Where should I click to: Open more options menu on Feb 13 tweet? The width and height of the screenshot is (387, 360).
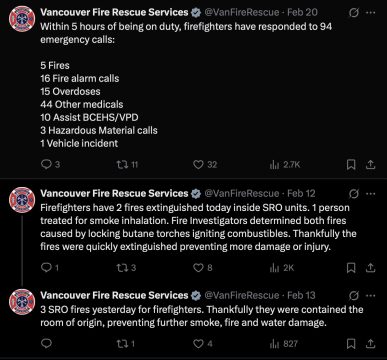(x=371, y=296)
